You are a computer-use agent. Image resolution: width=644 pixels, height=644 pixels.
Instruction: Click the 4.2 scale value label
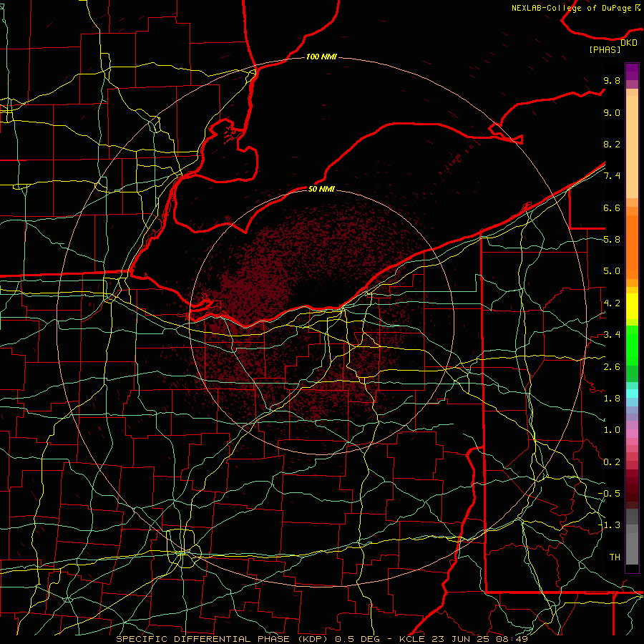click(612, 303)
